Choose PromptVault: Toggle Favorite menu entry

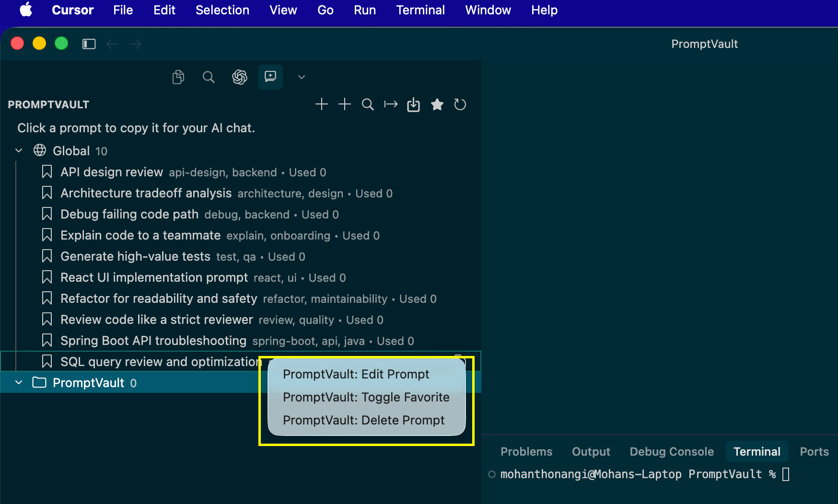tap(367, 397)
